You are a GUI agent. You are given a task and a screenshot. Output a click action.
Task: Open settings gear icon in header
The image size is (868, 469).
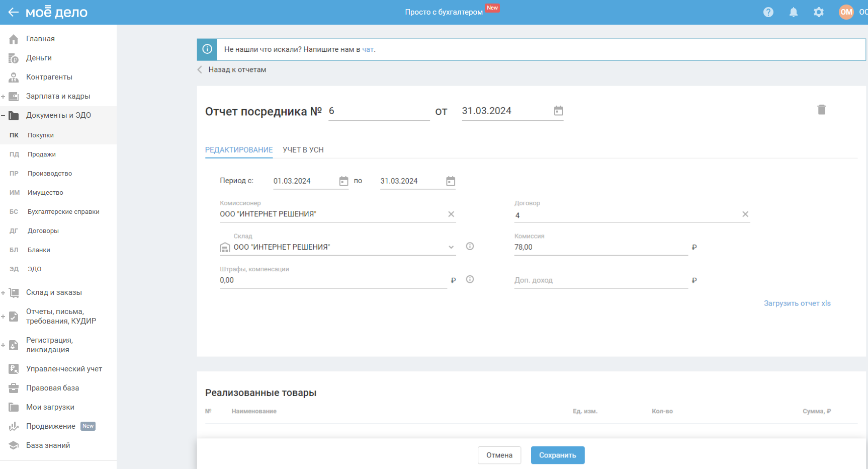(x=819, y=12)
